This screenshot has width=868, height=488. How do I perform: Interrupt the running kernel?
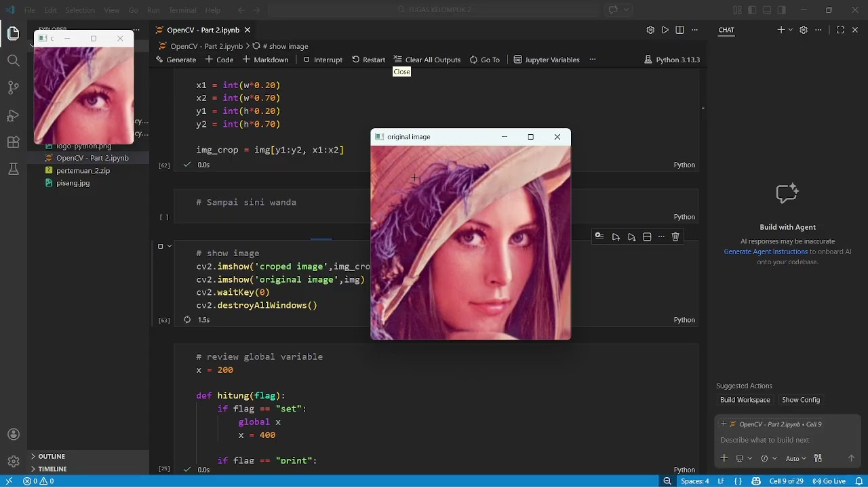323,60
